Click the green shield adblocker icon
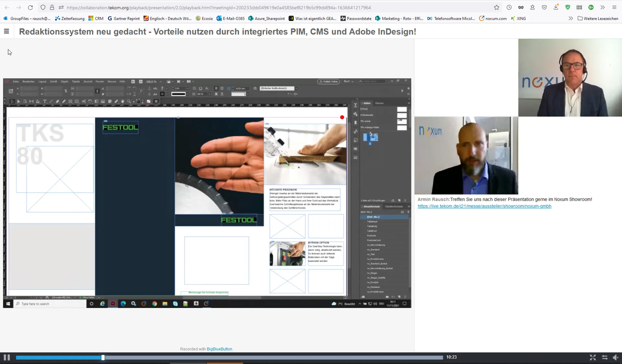 568,7
